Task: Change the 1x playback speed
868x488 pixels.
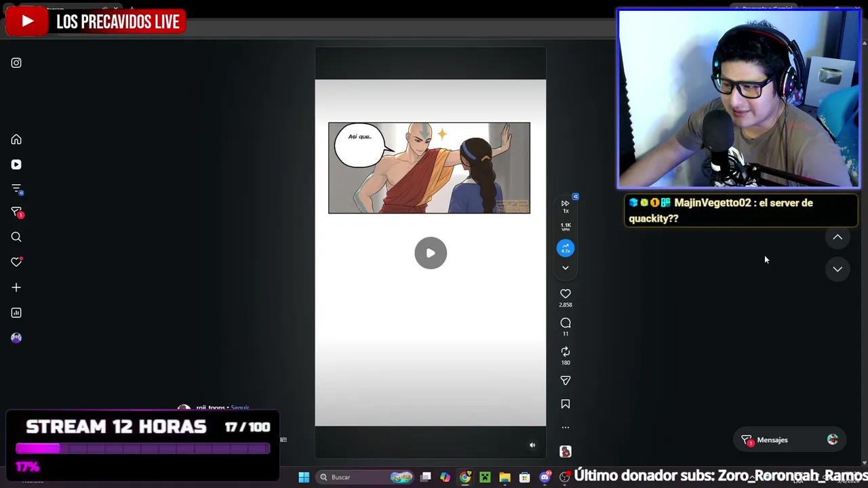Action: (x=566, y=206)
